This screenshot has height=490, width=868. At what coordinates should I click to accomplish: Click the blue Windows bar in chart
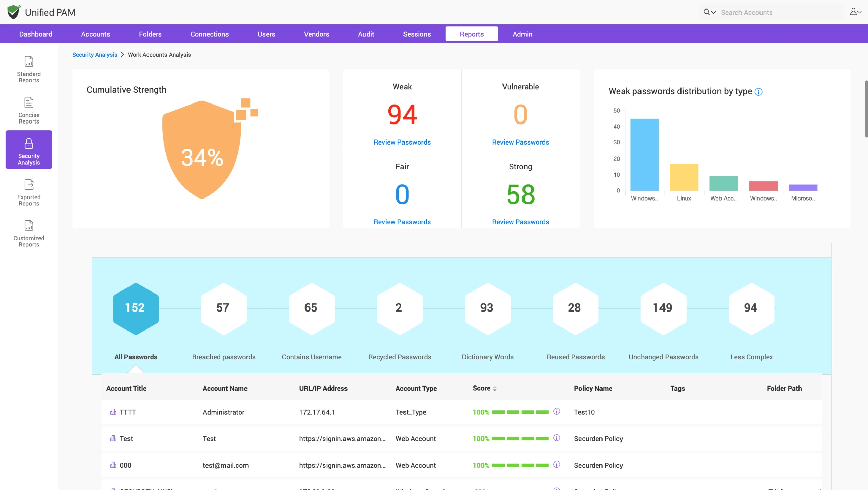click(x=645, y=155)
